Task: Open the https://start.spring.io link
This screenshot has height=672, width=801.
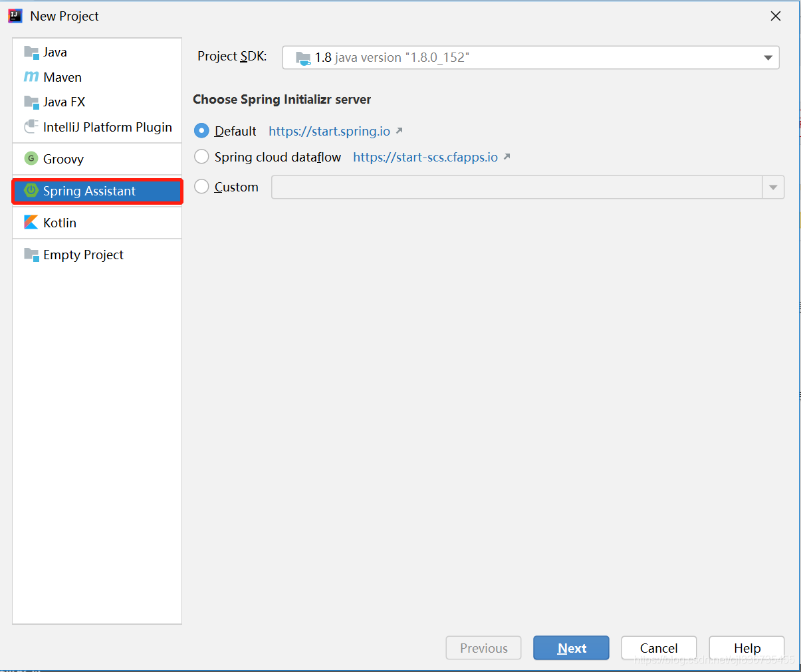Action: (330, 131)
